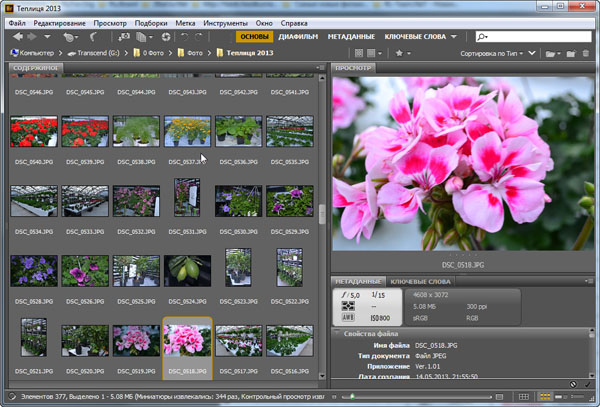Open the Редактирование menu

point(59,23)
